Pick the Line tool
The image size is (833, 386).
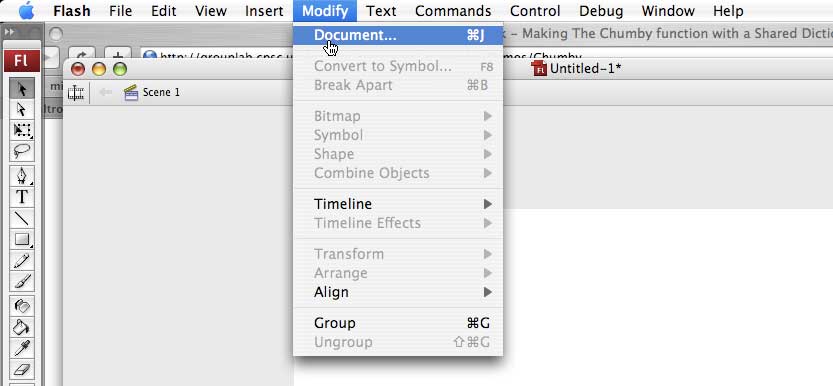point(22,218)
